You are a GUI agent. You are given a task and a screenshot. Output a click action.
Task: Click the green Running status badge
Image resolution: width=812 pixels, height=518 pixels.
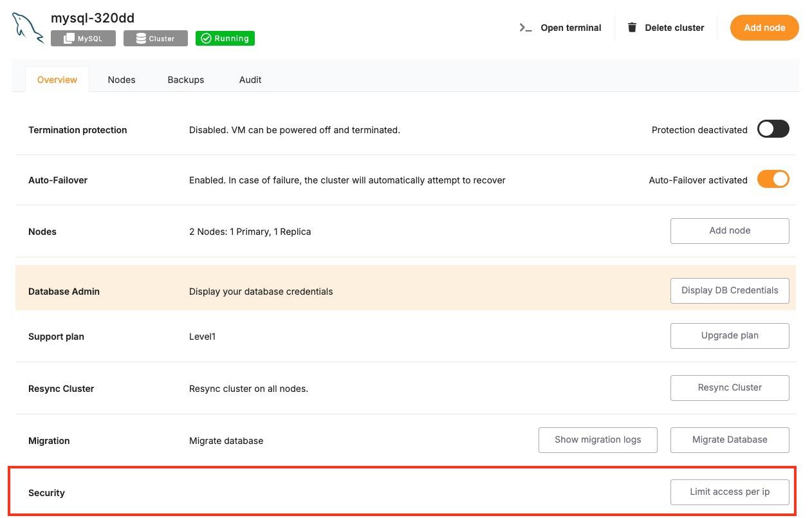[225, 38]
